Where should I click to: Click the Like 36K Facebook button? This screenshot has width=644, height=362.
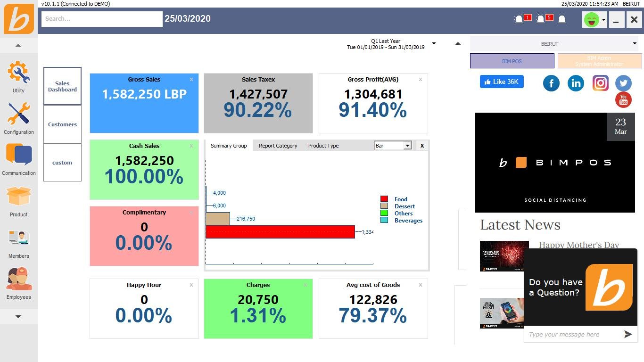click(x=501, y=82)
